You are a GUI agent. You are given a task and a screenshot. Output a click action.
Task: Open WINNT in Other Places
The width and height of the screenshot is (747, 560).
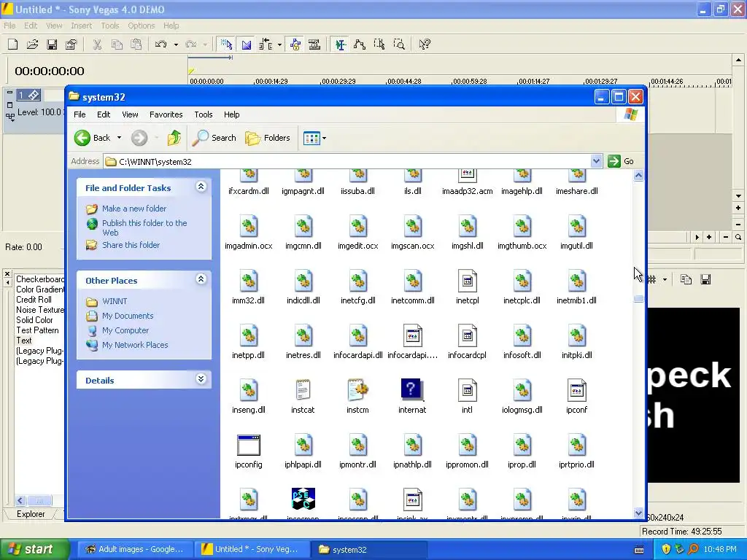tap(115, 301)
